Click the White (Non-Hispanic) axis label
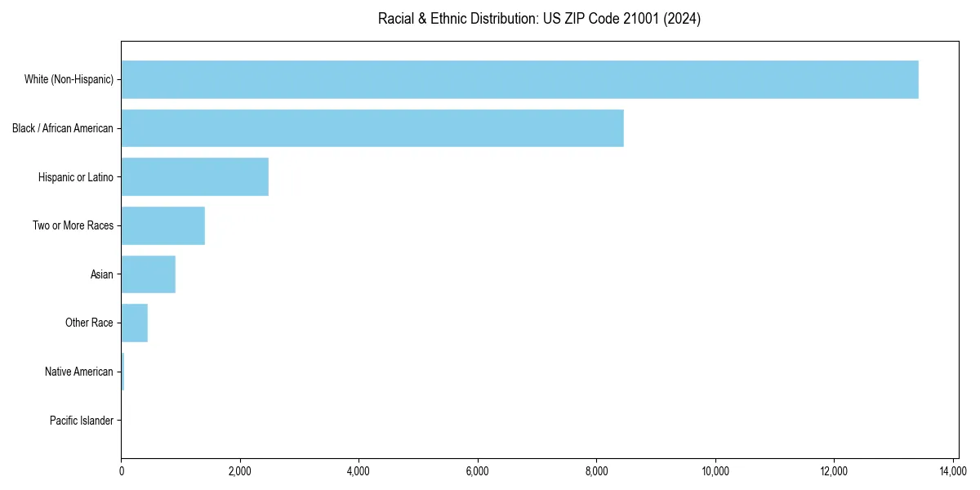 tap(69, 79)
